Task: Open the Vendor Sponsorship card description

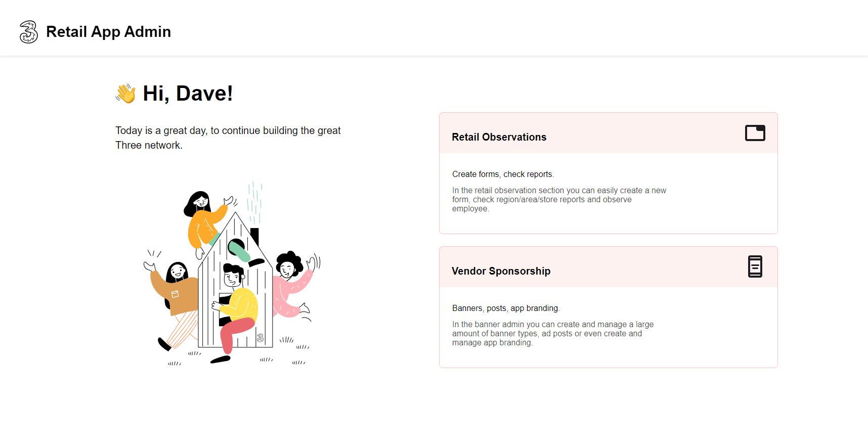Action: click(x=553, y=333)
